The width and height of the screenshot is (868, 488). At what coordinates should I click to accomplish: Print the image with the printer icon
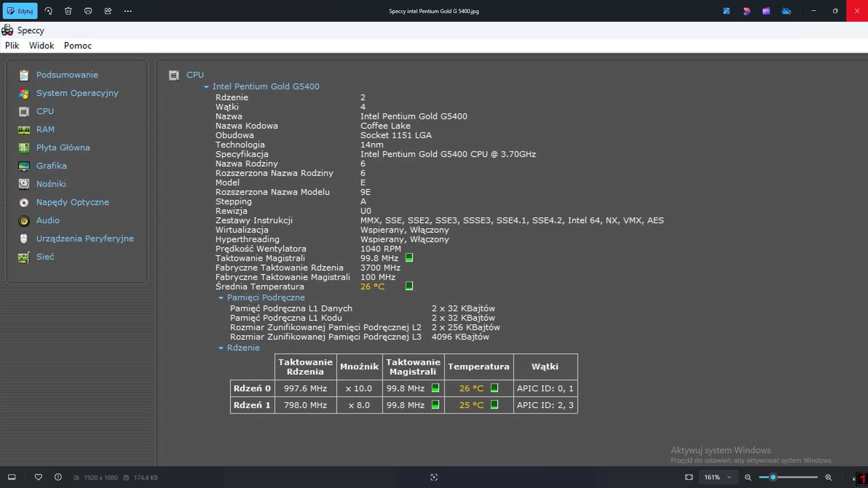(x=88, y=11)
